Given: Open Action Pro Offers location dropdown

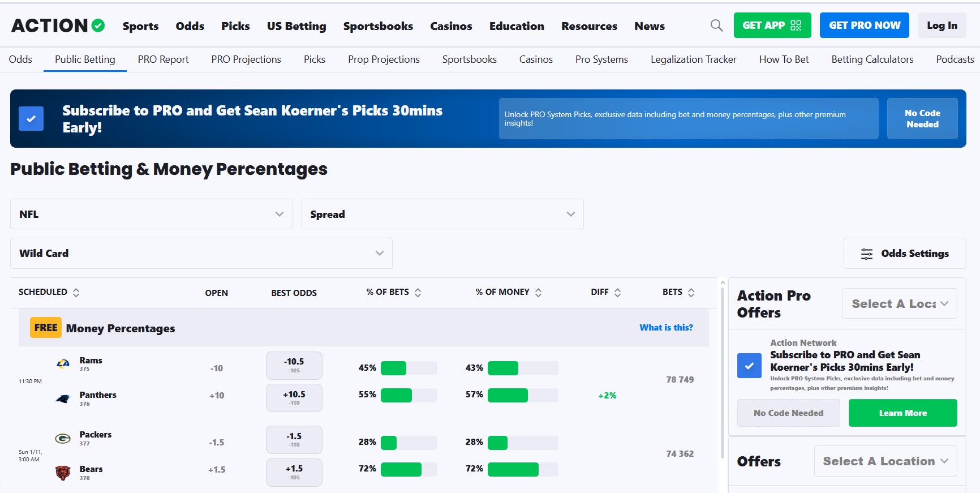Looking at the screenshot, I should coord(900,303).
